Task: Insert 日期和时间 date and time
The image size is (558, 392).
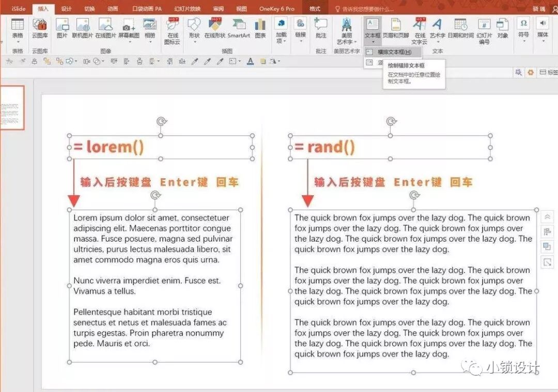Action: (x=460, y=28)
